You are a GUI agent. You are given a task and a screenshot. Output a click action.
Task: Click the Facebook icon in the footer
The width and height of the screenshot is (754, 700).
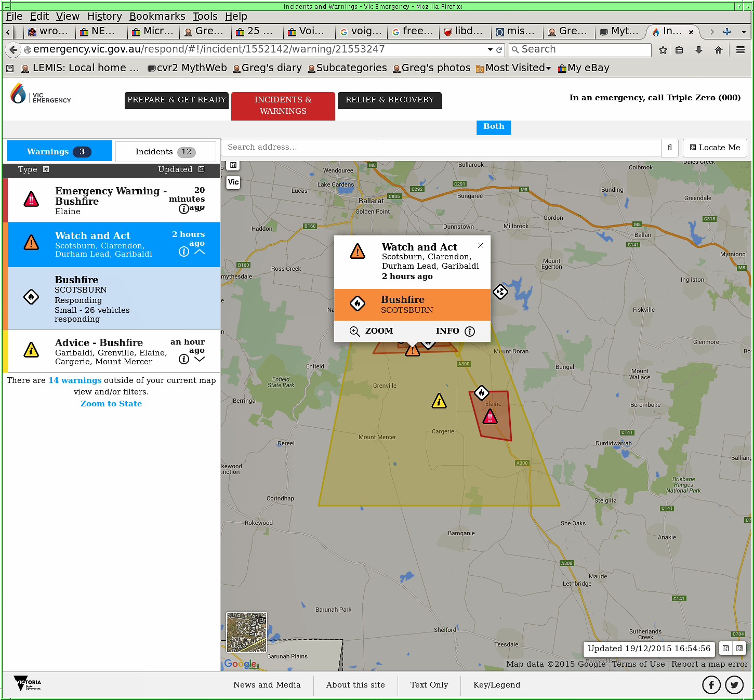(711, 685)
